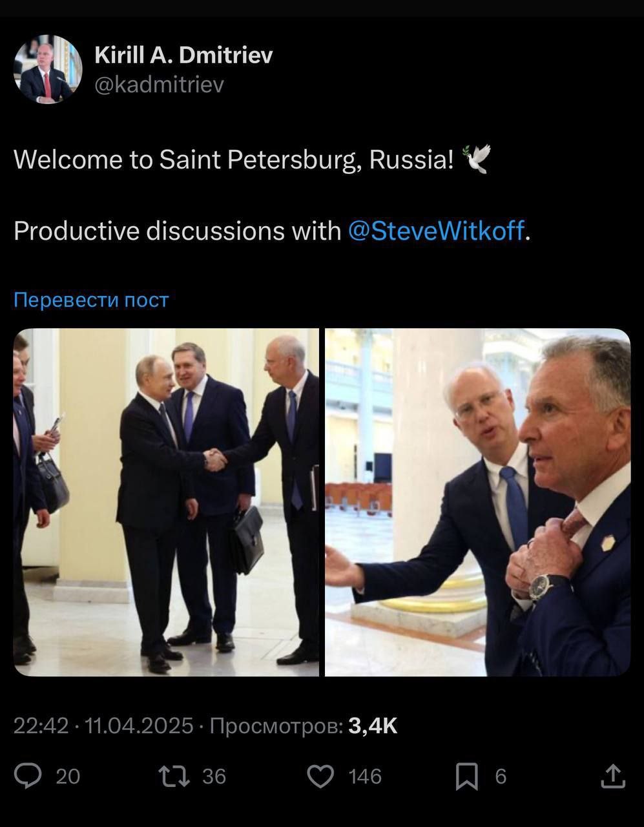Open the reply speech bubble icon
The height and width of the screenshot is (827, 644).
[x=28, y=776]
